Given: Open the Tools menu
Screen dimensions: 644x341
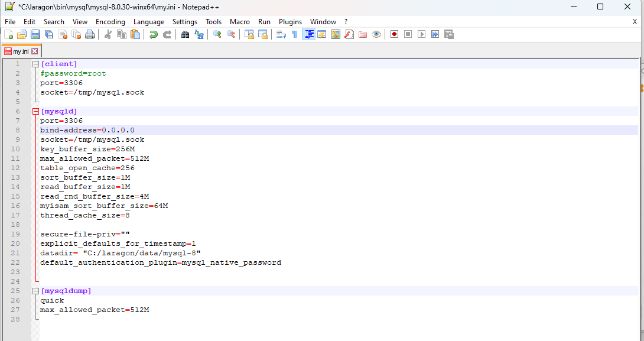Looking at the screenshot, I should tap(213, 22).
